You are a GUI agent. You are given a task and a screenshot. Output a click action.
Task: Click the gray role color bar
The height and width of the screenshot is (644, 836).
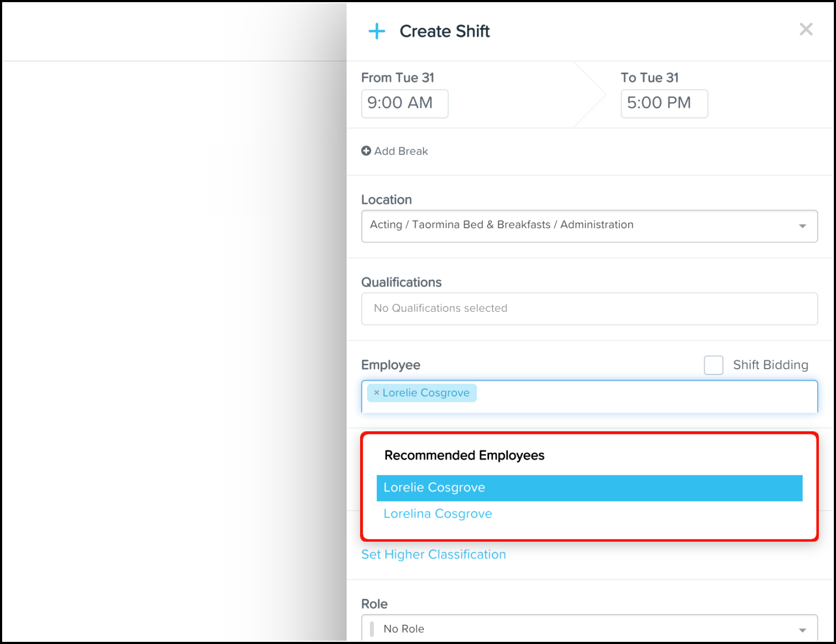click(x=372, y=628)
